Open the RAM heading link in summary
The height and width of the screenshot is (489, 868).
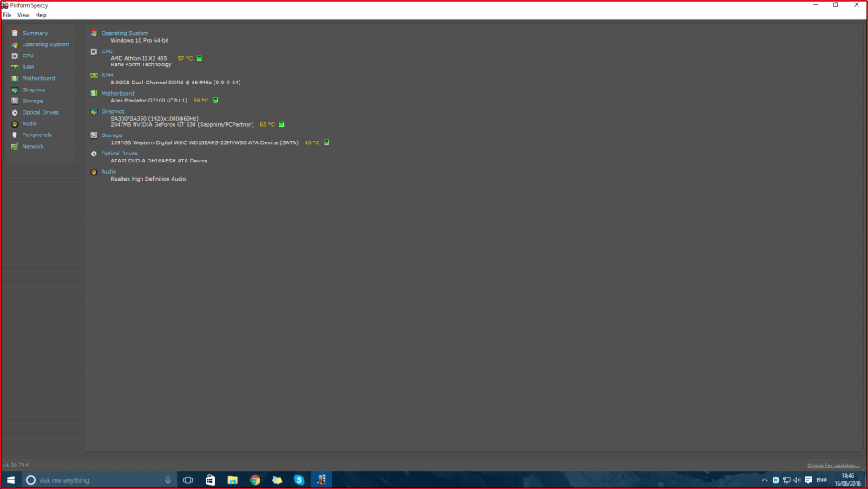[107, 76]
